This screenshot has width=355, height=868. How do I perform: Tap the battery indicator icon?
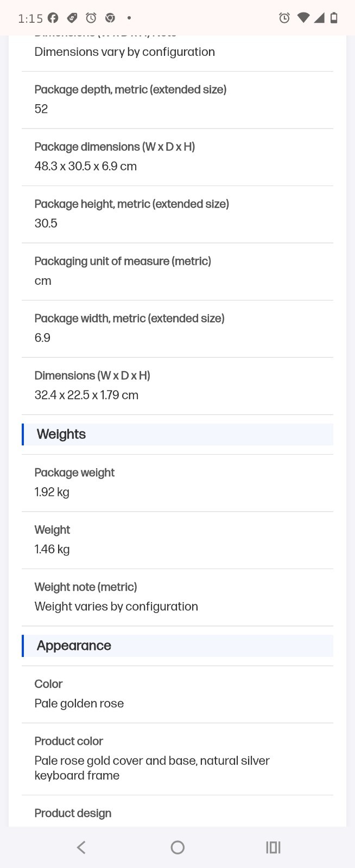(334, 18)
